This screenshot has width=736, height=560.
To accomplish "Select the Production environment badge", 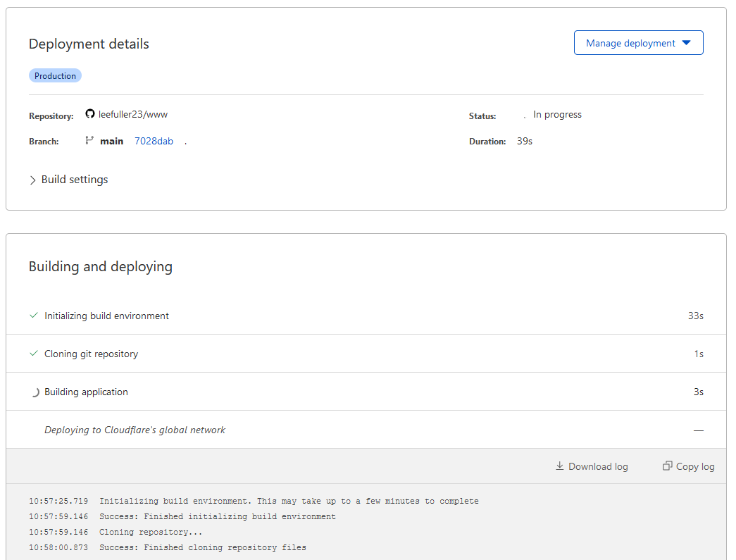I will click(x=55, y=75).
